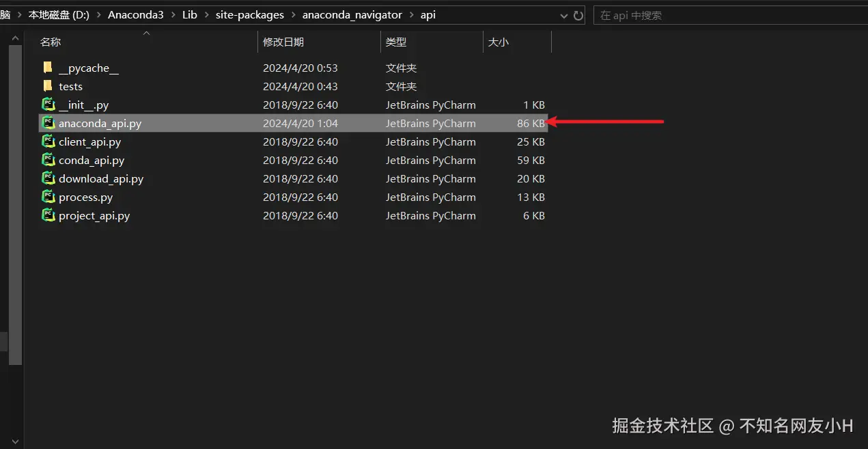
Task: Open the __pycache__ folder icon
Action: (48, 66)
